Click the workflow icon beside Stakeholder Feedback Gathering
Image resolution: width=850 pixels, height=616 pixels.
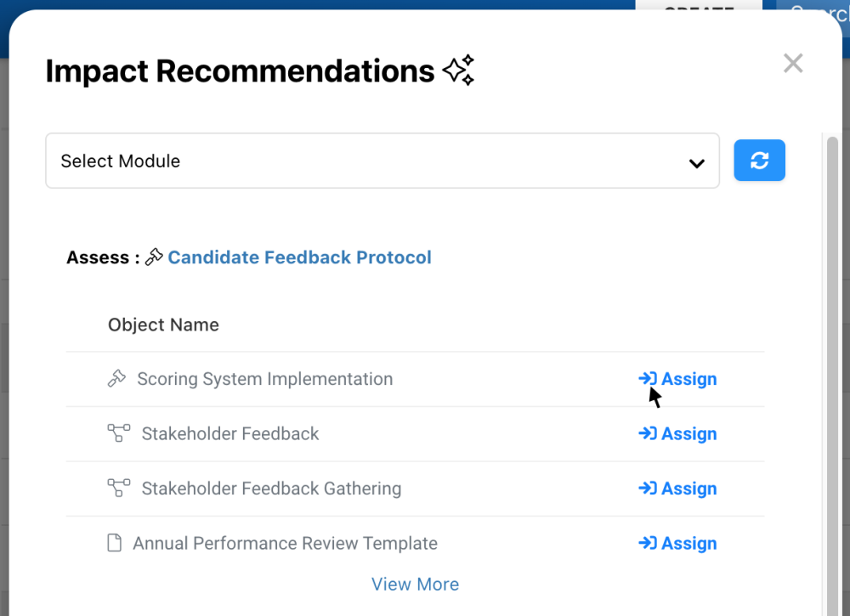click(119, 489)
